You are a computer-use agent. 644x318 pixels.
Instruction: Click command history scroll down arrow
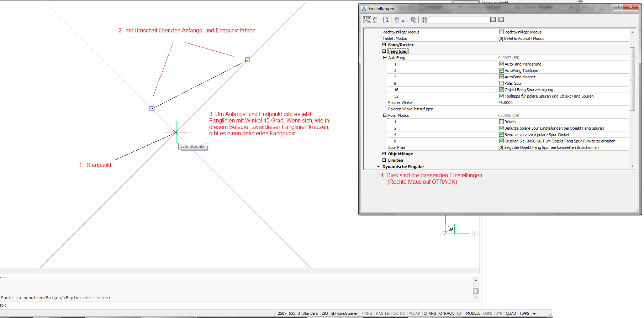tap(476, 297)
